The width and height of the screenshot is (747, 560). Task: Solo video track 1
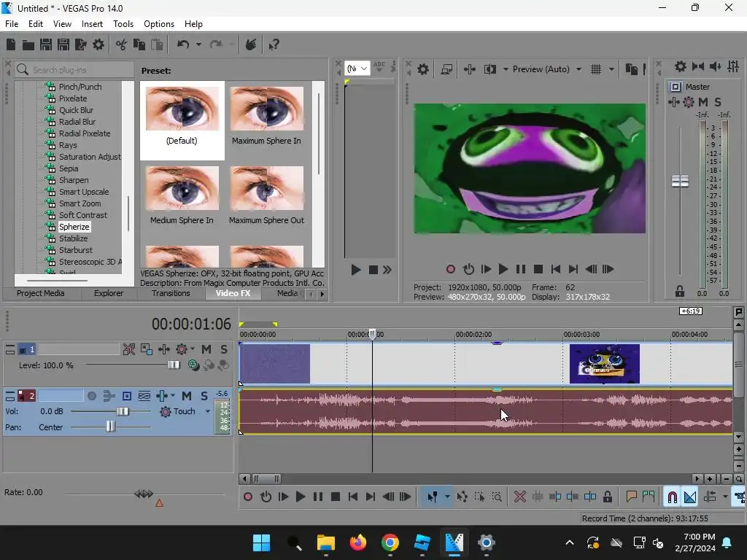point(224,349)
